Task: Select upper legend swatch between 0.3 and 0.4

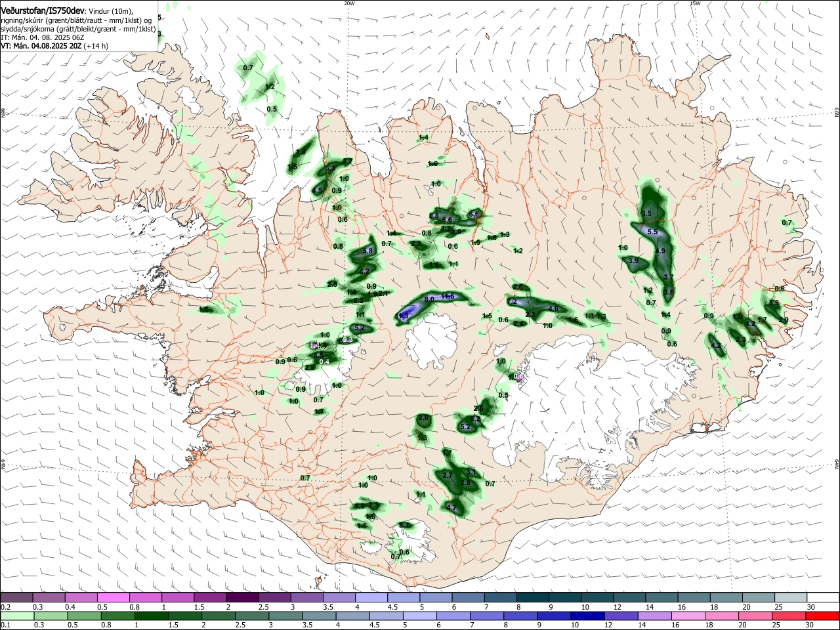Action: (x=49, y=598)
